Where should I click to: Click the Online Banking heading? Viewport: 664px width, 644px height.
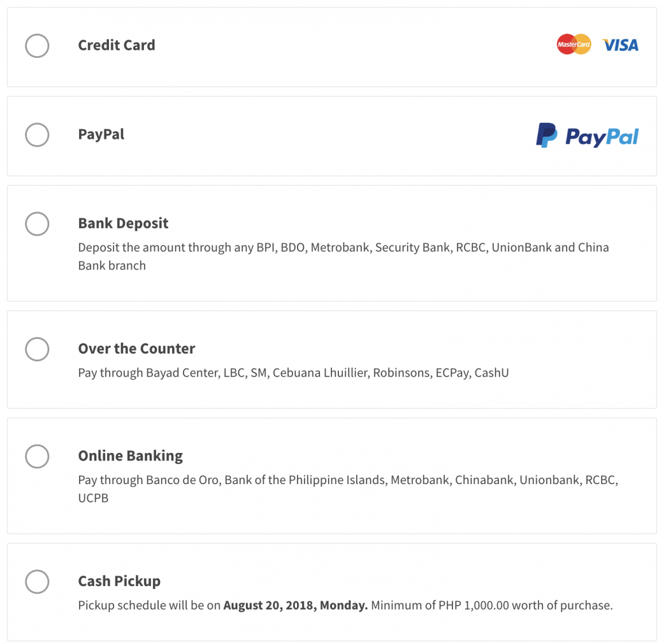[x=130, y=456]
